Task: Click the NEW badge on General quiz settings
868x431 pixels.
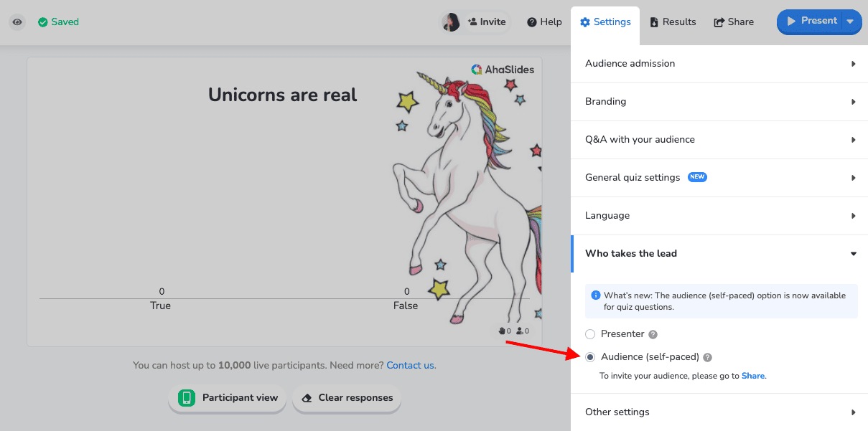Action: point(697,177)
